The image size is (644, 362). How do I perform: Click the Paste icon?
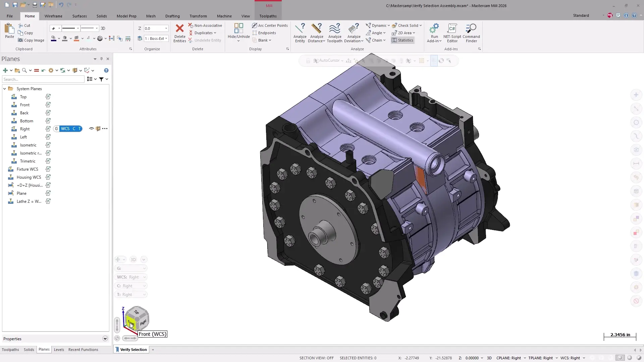(x=9, y=29)
